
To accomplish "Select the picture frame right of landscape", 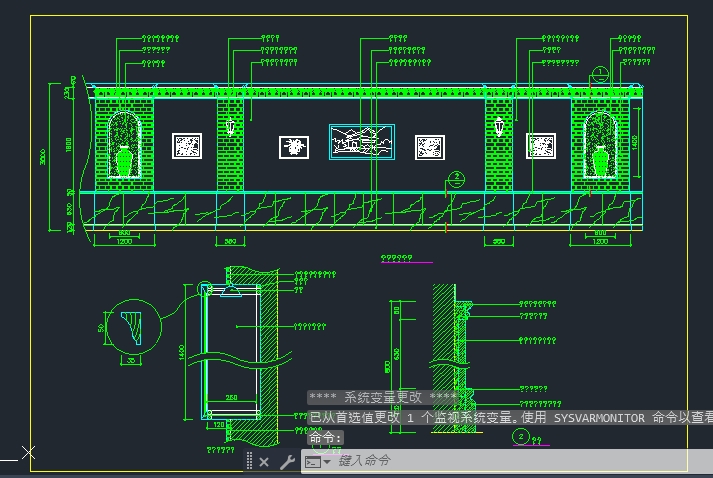I will point(430,147).
